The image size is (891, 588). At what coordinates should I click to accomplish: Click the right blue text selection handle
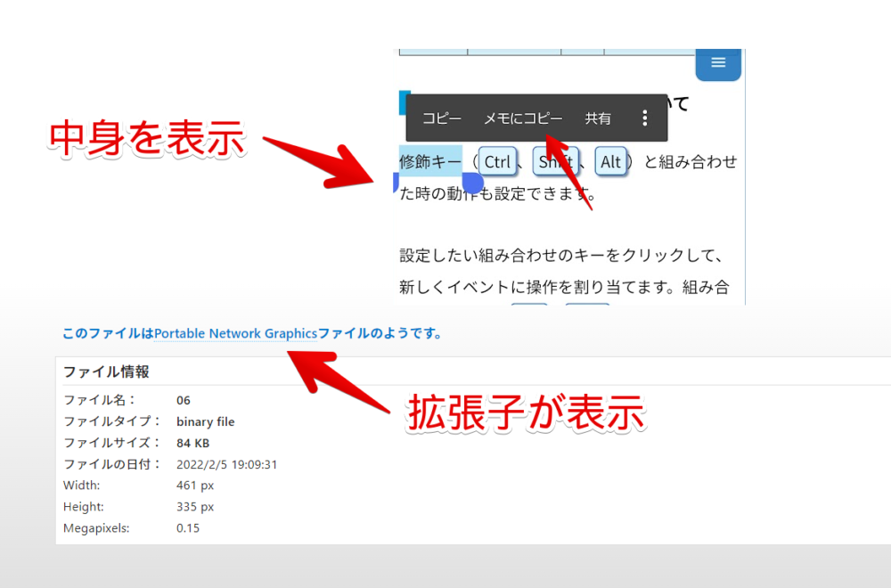(x=473, y=182)
